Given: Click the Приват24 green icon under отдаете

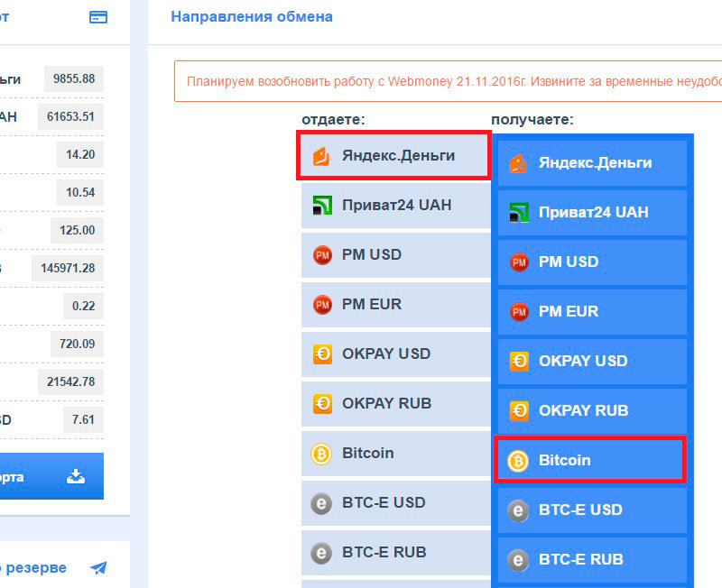Looking at the screenshot, I should (x=322, y=206).
